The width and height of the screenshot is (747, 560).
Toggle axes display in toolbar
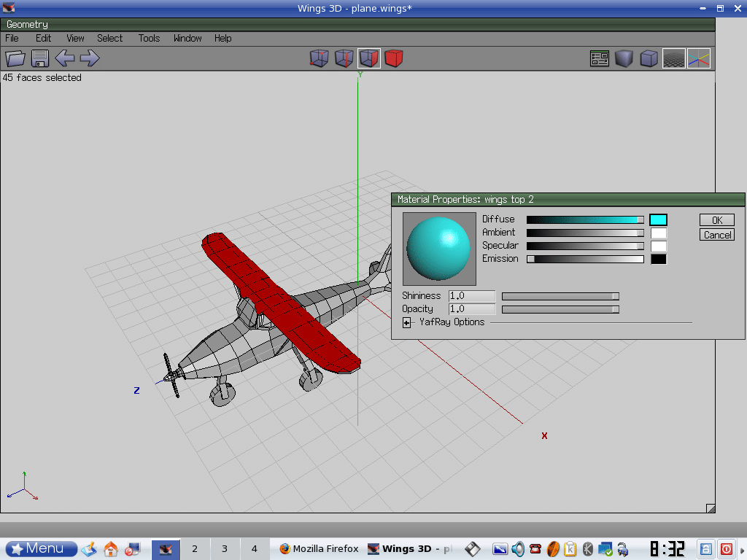pyautogui.click(x=698, y=58)
